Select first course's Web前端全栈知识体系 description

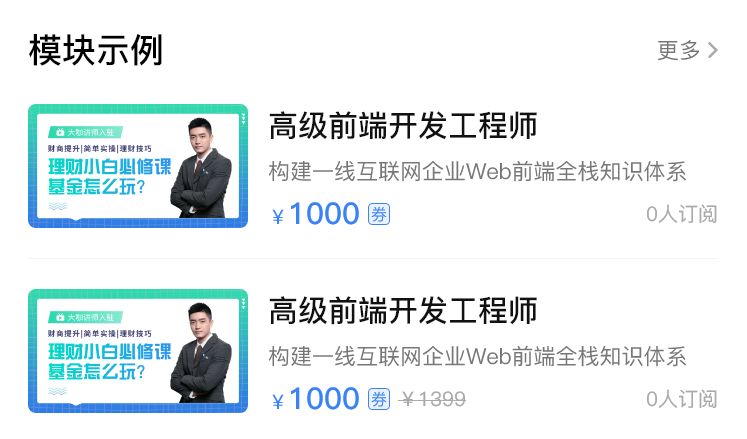point(477,172)
